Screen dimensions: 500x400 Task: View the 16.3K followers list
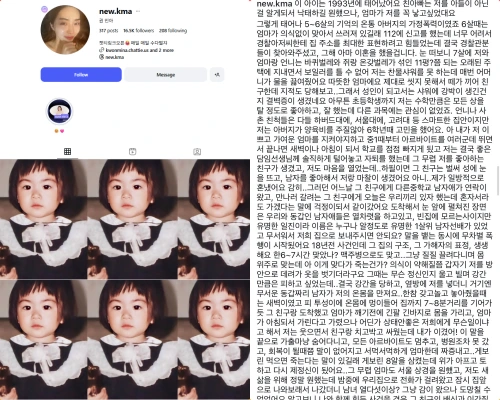(x=138, y=31)
